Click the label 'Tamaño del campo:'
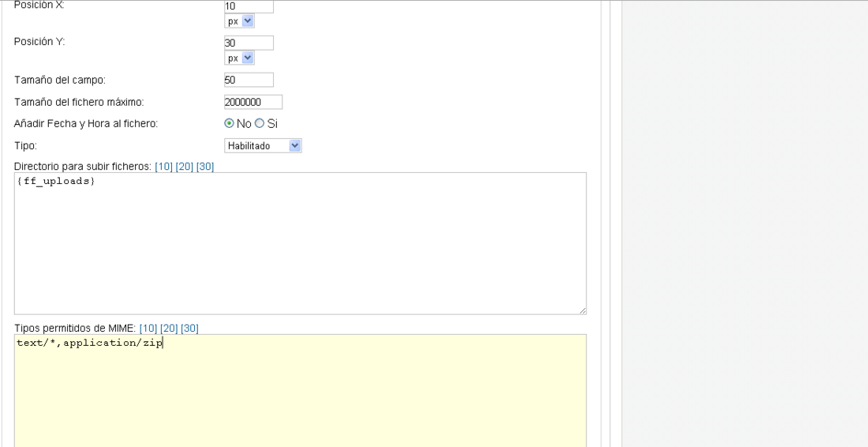 [60, 80]
